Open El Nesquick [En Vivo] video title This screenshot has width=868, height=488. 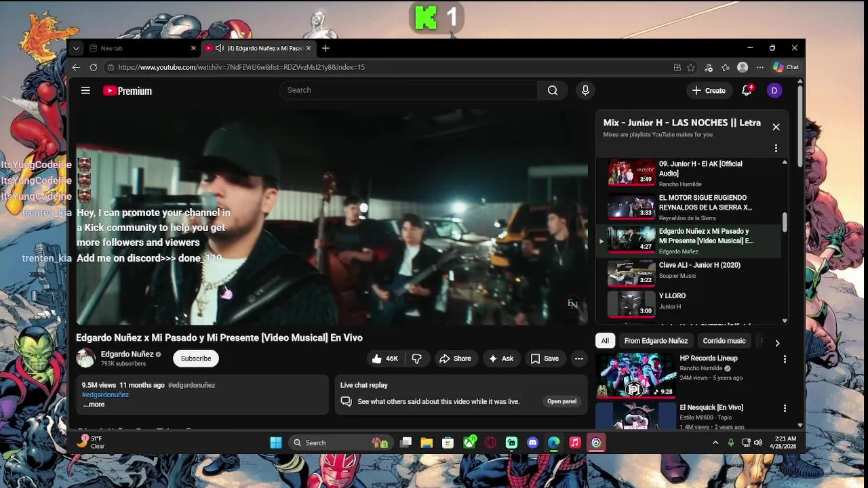click(711, 407)
